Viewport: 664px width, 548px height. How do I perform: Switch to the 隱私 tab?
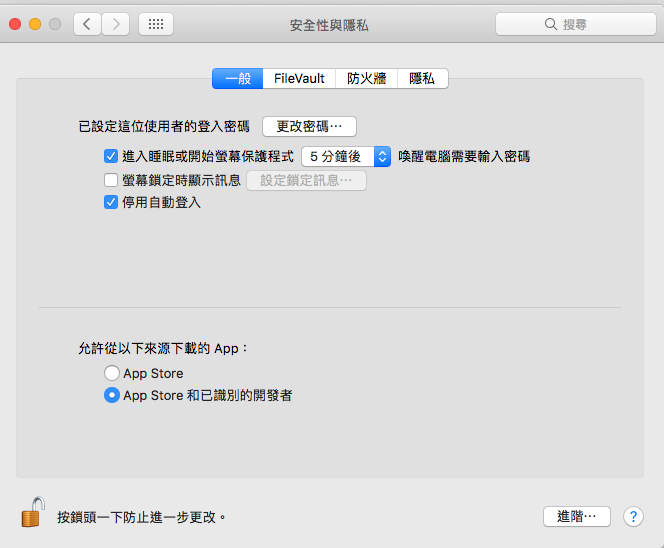[x=422, y=78]
